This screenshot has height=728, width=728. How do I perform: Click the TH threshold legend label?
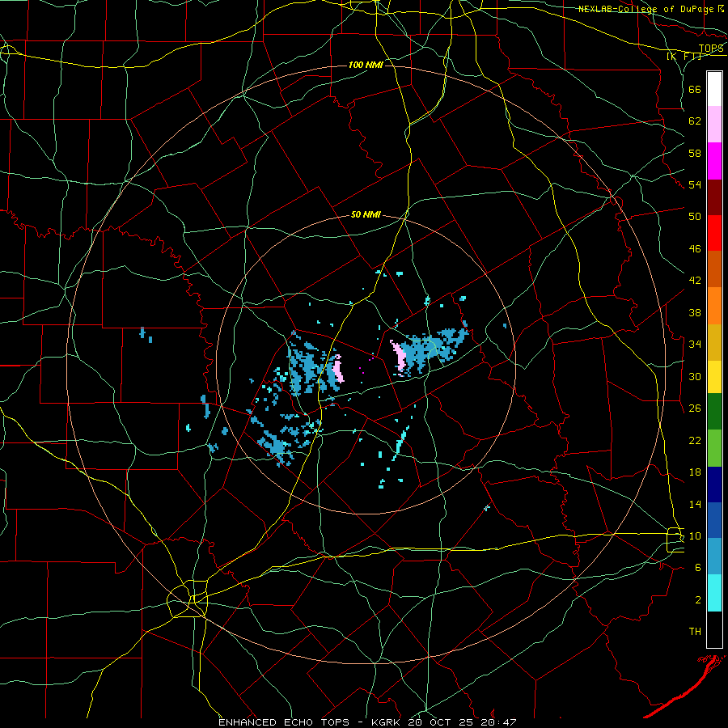695,632
